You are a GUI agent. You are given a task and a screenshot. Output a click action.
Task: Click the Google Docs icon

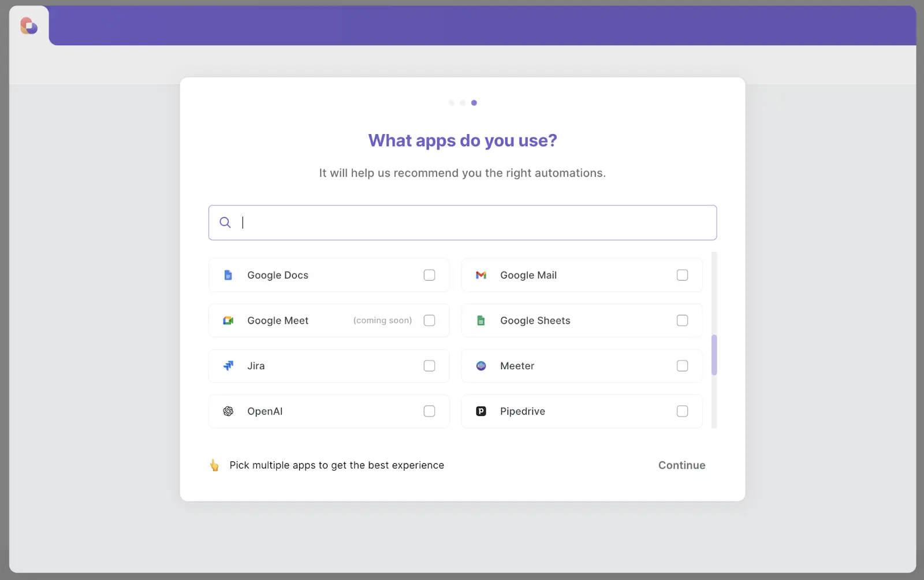tap(228, 275)
